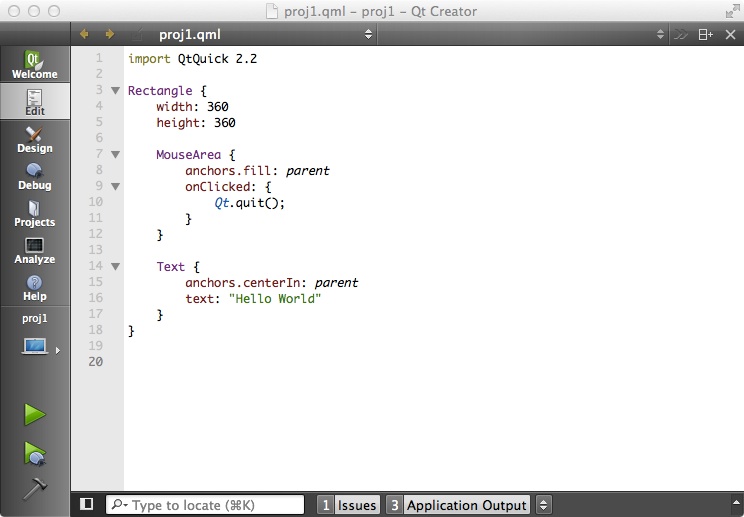
Task: Run the project with green play button
Action: 35,415
